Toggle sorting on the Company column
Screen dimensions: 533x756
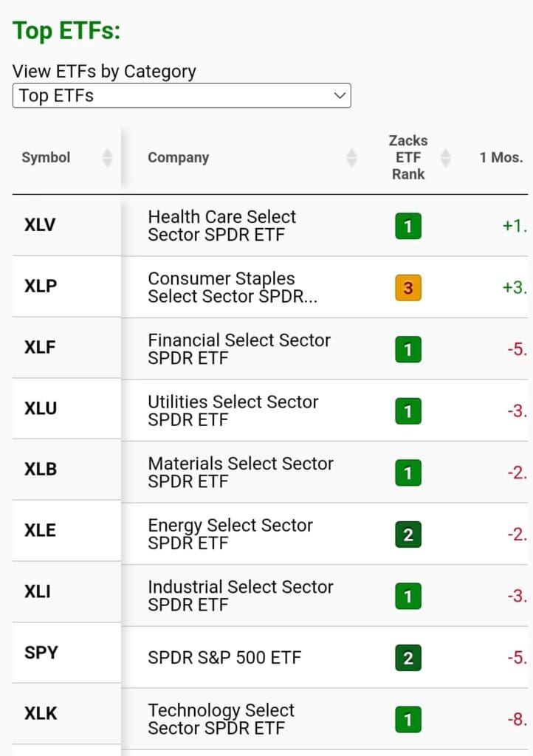(x=352, y=157)
